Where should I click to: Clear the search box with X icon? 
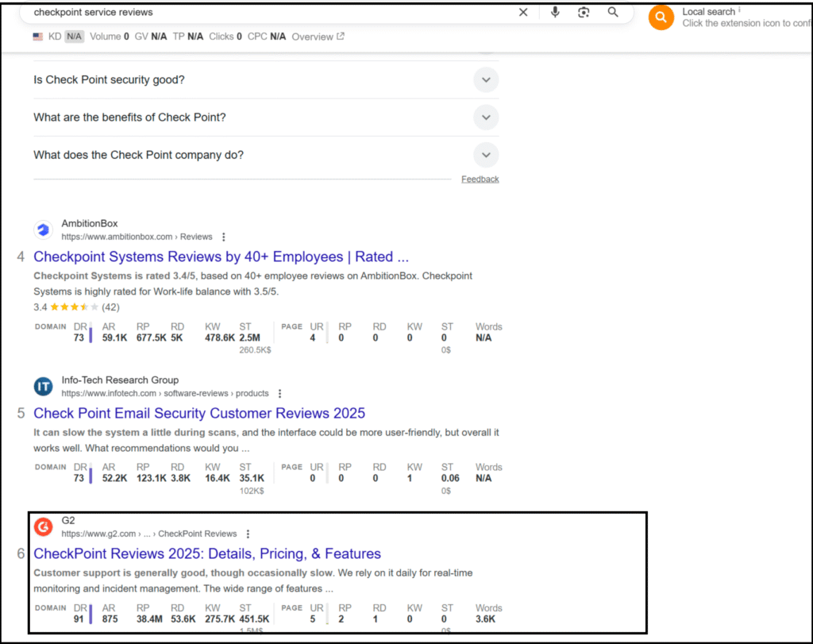click(x=523, y=12)
